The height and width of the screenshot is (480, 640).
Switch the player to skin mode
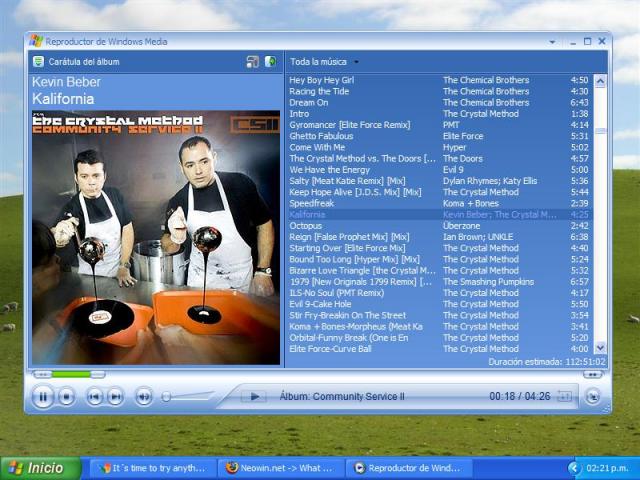coord(592,396)
